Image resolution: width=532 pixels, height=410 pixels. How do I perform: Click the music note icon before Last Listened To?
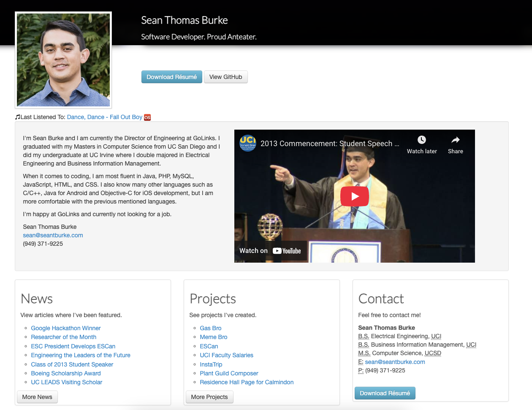click(18, 117)
